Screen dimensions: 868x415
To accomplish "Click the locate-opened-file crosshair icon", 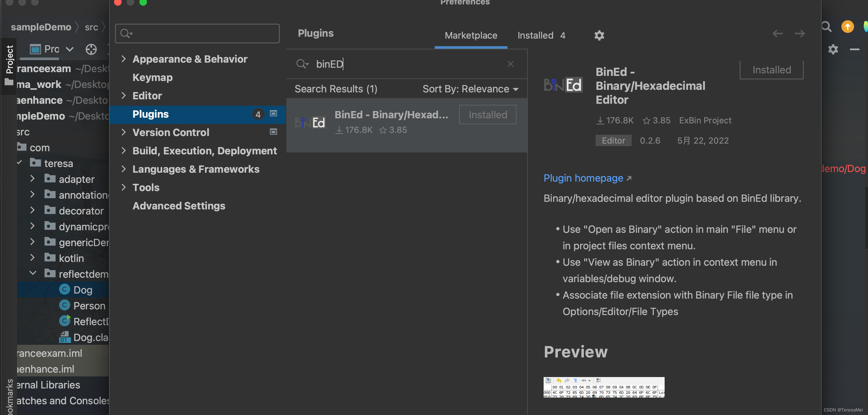I will pyautogui.click(x=91, y=49).
